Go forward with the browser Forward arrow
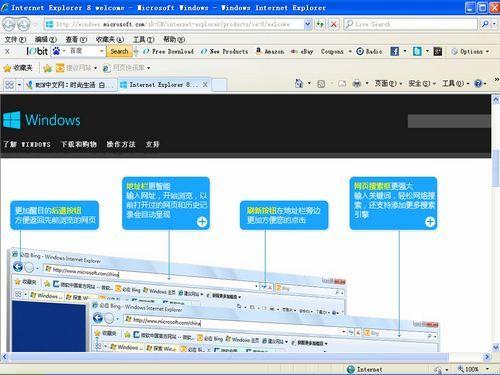Image resolution: width=500 pixels, height=375 pixels. [23, 24]
